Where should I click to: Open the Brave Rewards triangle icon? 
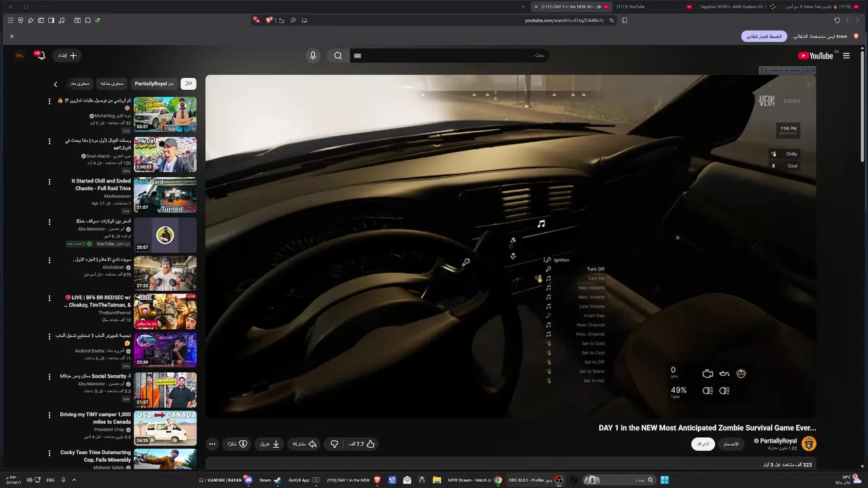pyautogui.click(x=256, y=20)
